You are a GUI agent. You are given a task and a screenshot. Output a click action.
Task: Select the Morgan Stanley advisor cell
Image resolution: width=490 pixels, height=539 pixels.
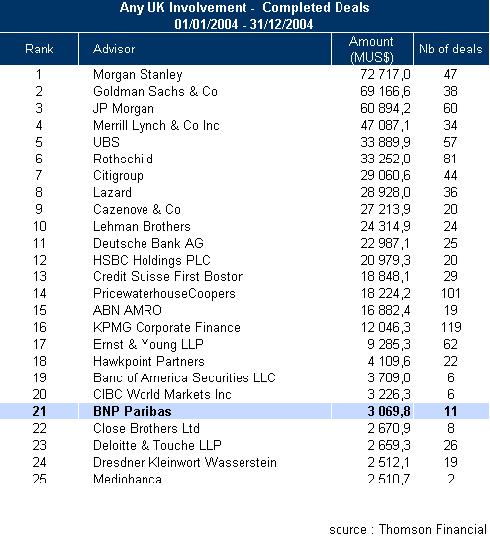tap(138, 75)
